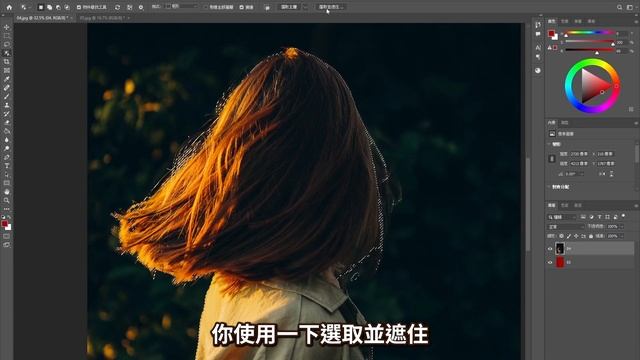640x360 pixels.
Task: Toggle Quick Mask mode icon
Action: tap(7, 236)
